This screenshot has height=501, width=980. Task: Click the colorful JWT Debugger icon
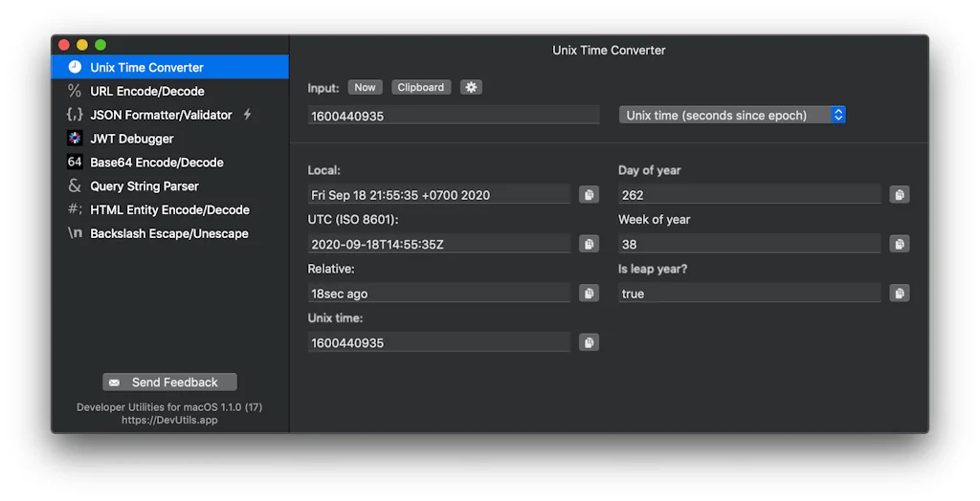(75, 138)
